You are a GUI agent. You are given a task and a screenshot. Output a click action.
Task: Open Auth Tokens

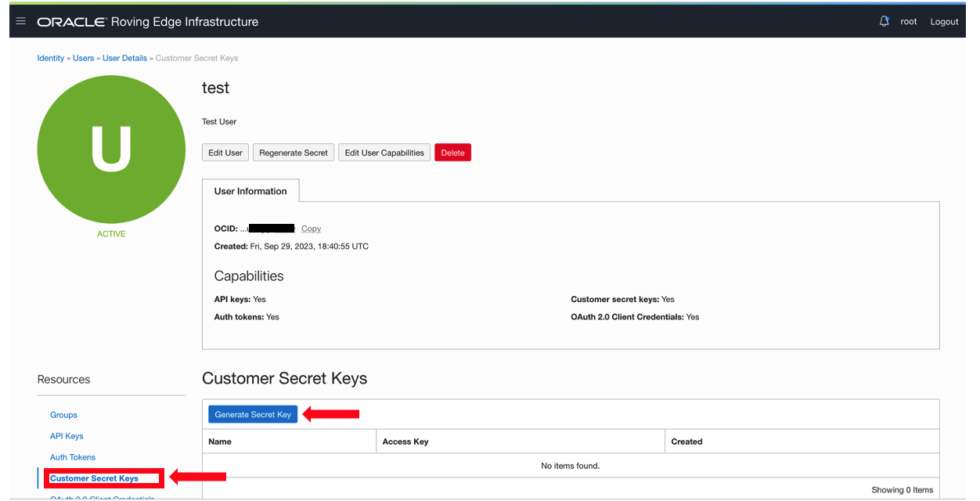coord(72,457)
